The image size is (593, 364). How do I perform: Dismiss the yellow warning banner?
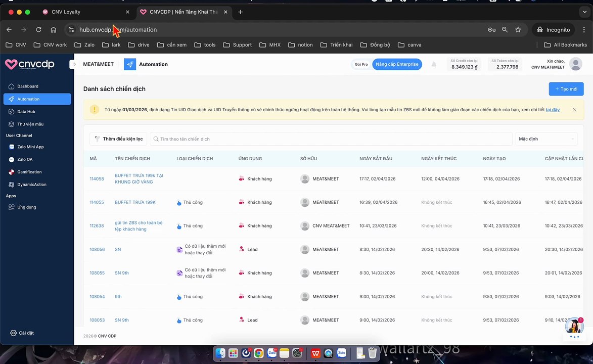tap(574, 110)
